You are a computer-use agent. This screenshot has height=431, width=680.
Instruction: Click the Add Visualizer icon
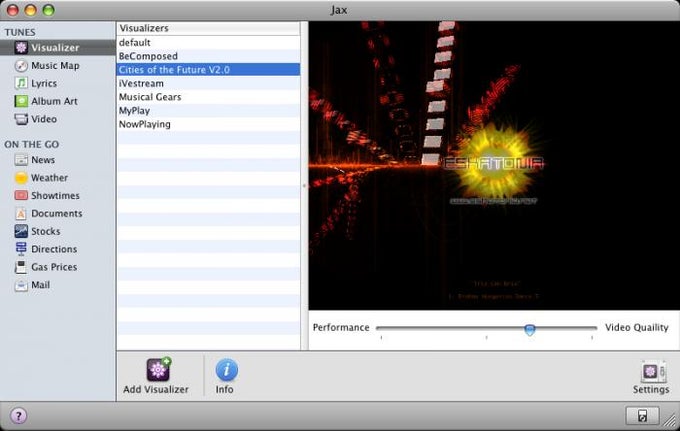click(x=158, y=370)
